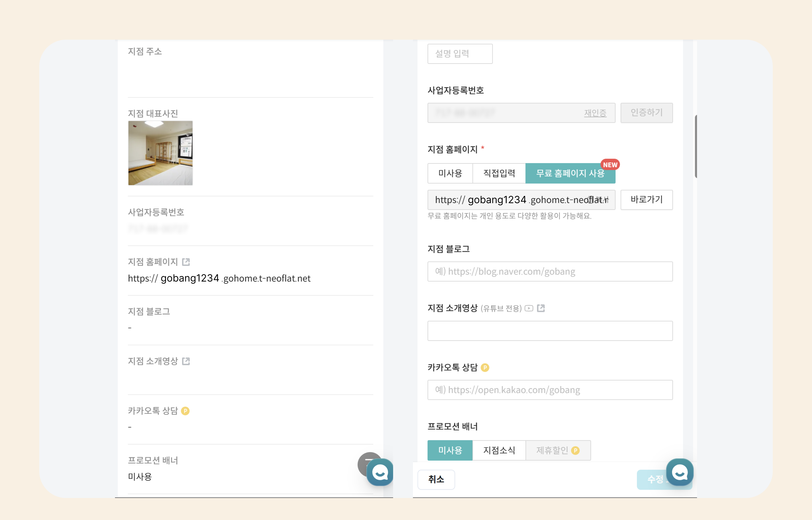Viewport: 812px width, 520px height.
Task: Open external link icon beside 지점 홈페이지 in the left panel
Action: tap(186, 262)
